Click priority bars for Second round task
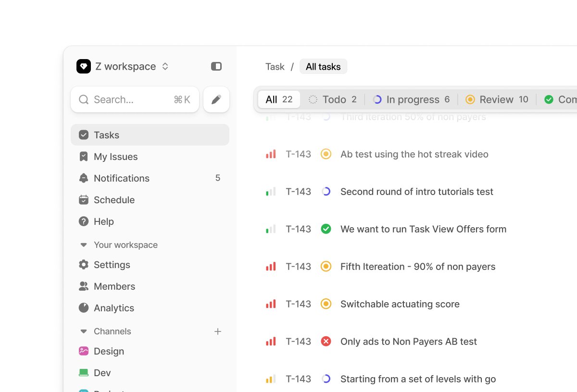This screenshot has width=577, height=392. [271, 192]
